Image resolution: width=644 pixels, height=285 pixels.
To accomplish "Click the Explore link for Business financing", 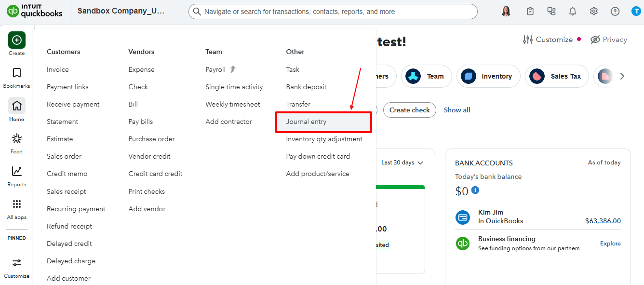I will click(x=610, y=244).
